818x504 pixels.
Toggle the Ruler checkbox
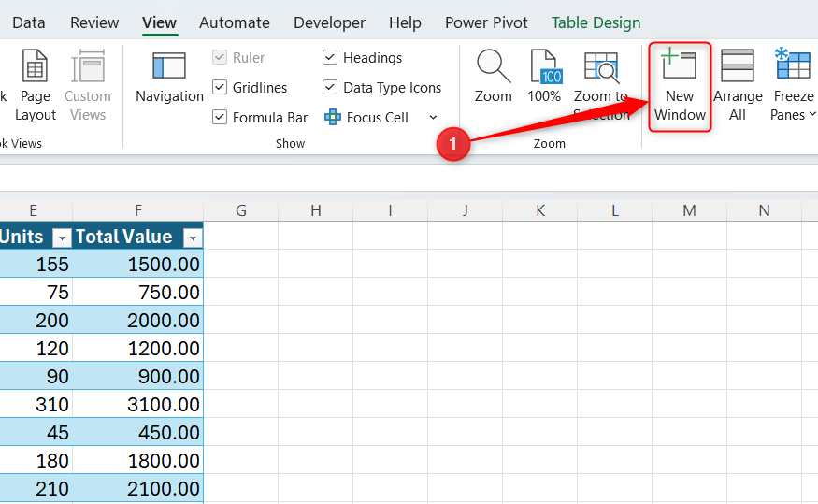220,57
